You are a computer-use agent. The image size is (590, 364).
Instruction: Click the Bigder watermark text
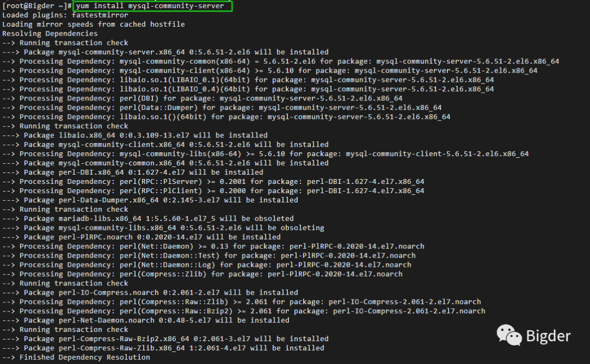tap(548, 336)
